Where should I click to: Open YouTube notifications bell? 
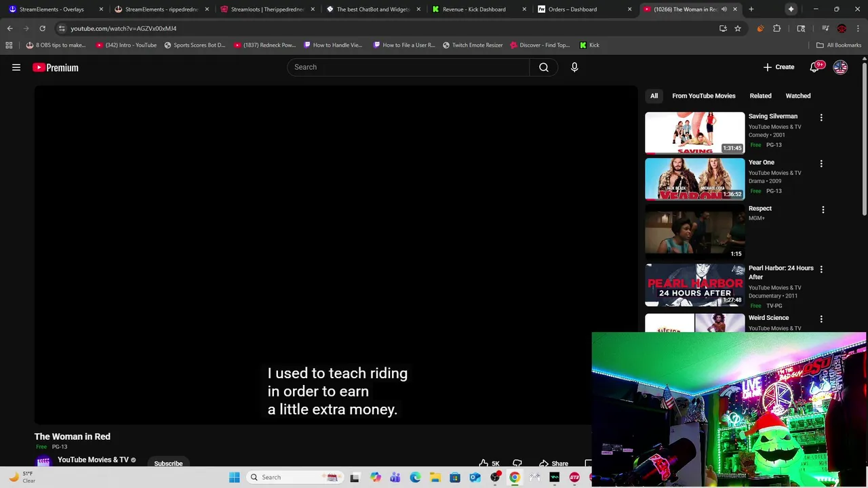(815, 67)
